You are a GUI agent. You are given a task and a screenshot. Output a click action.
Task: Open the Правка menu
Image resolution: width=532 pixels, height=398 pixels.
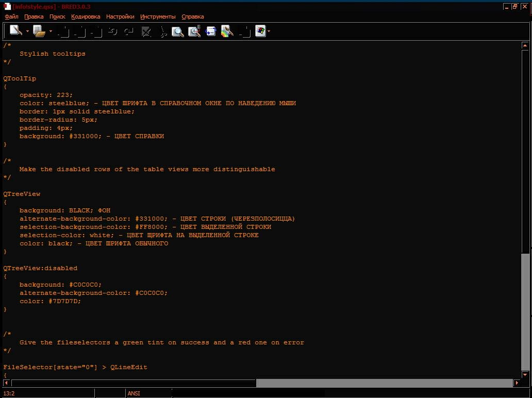pyautogui.click(x=34, y=16)
